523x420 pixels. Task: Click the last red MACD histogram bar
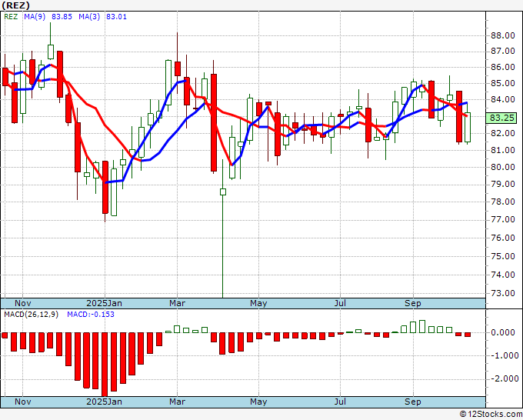(468, 335)
